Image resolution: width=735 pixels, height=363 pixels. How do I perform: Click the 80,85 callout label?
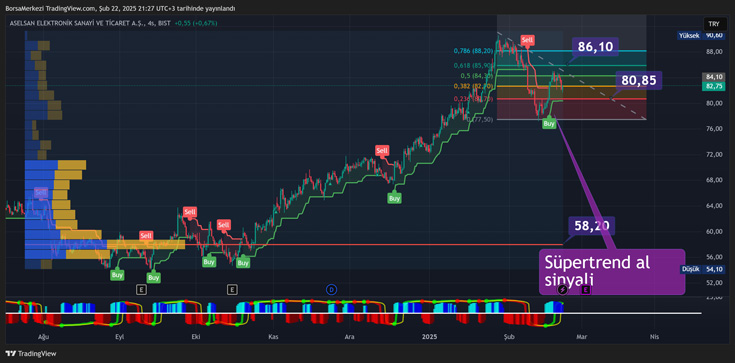[639, 81]
